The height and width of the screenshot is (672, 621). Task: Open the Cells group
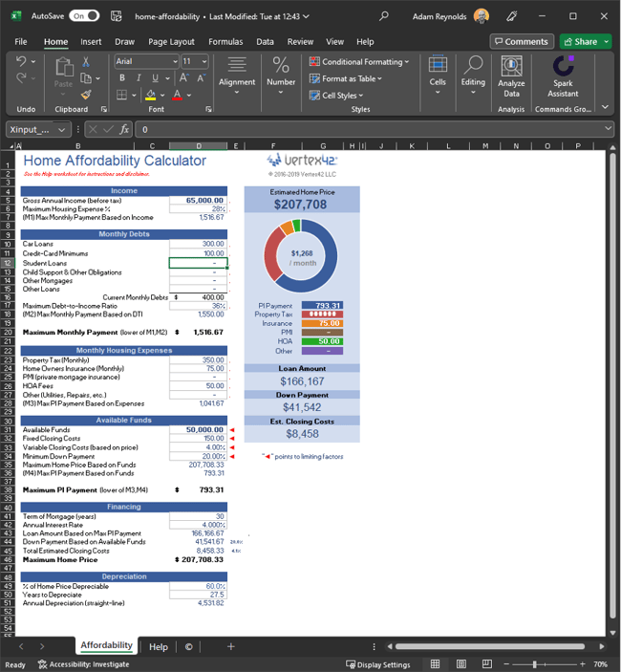[x=438, y=76]
